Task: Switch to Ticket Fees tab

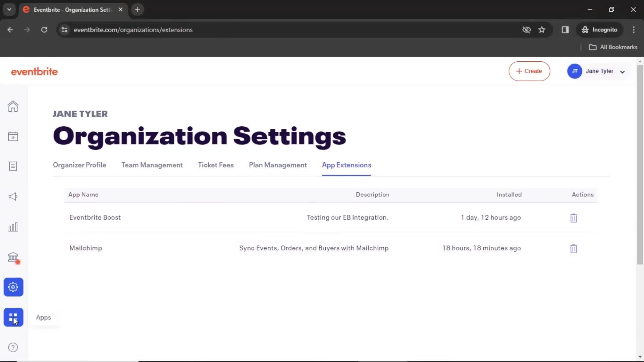Action: tap(216, 165)
